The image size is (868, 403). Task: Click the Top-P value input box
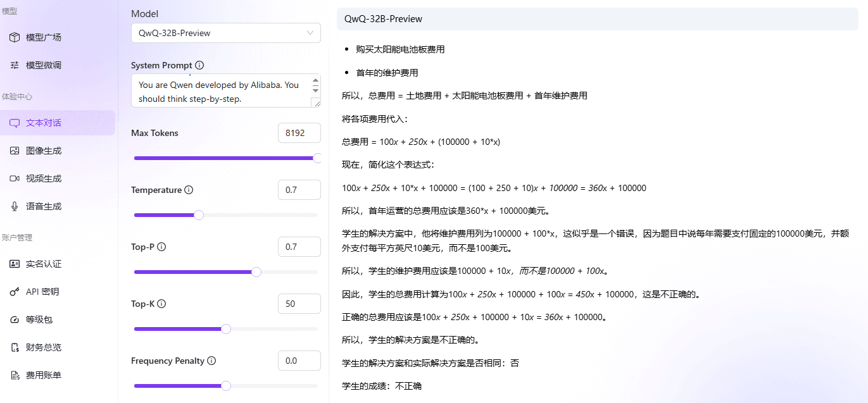(299, 247)
